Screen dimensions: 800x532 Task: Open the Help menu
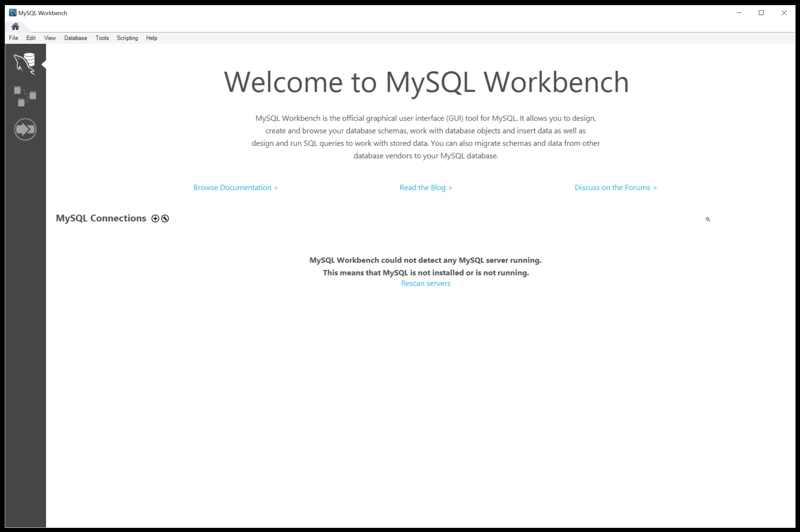click(151, 38)
